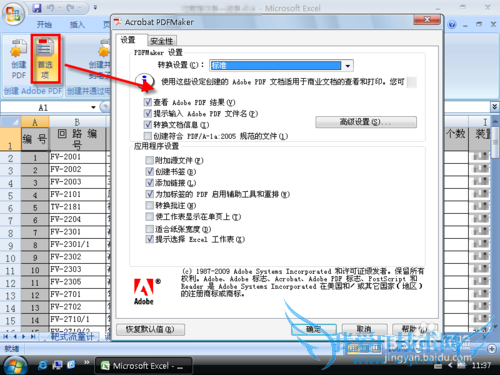This screenshot has width=500, height=375.
Task: Click the Excel help question mark icon
Action: tap(452, 24)
